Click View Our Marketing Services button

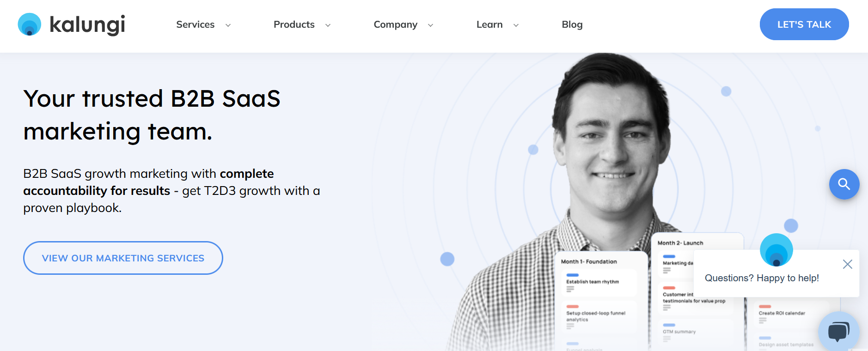pyautogui.click(x=123, y=258)
